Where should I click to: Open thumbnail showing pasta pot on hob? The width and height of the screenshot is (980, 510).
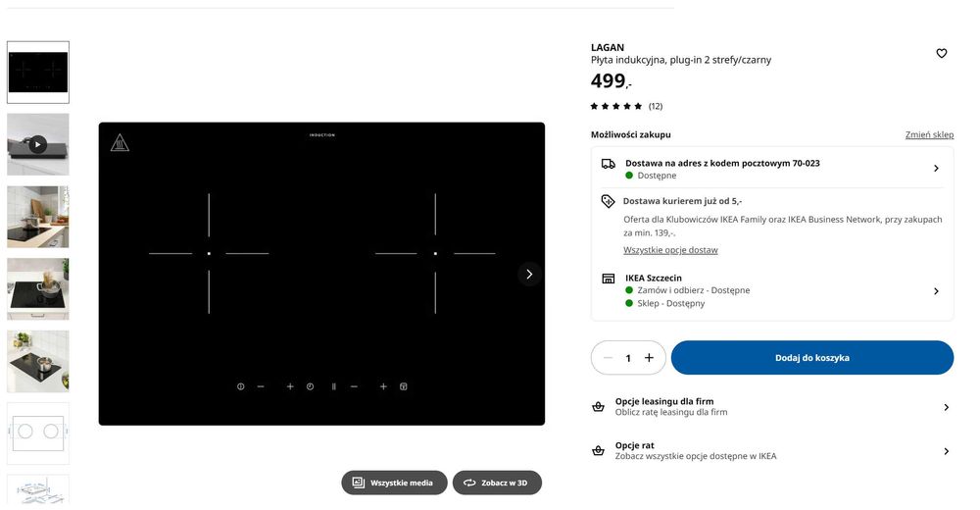pos(38,289)
